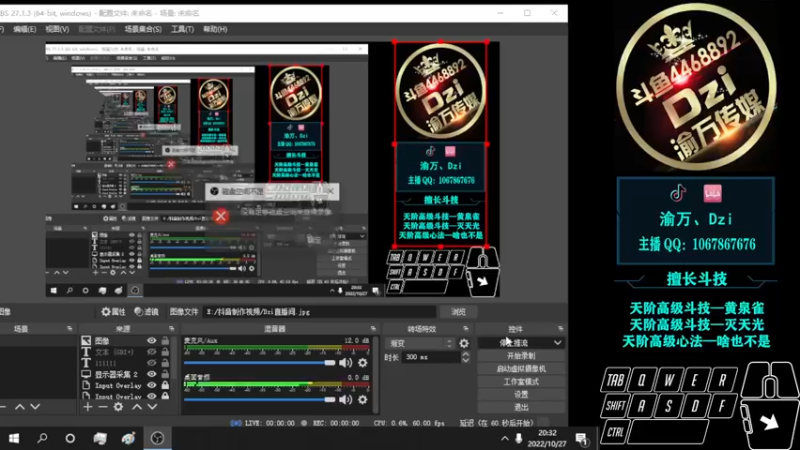The height and width of the screenshot is (450, 800).
Task: Select the 显示器采集 2 source row
Action: (126, 374)
